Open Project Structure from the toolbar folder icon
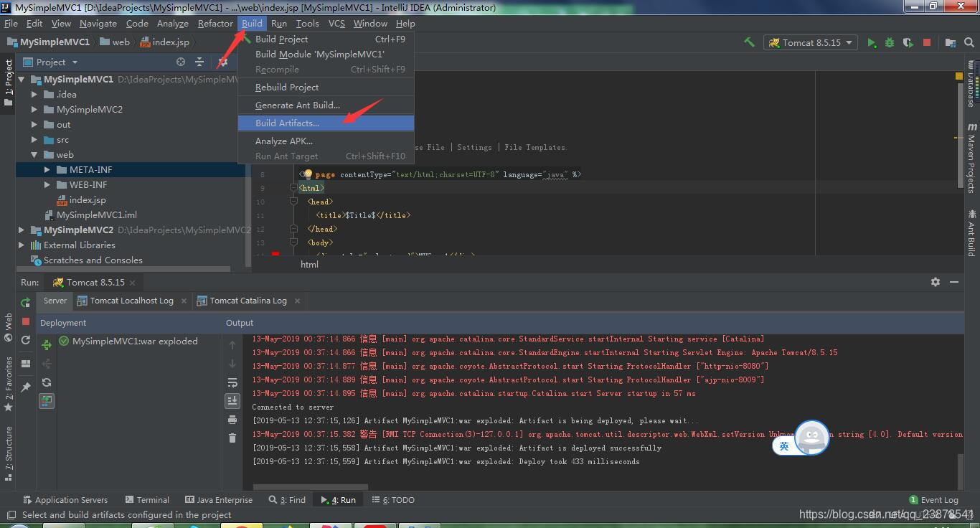 coord(951,42)
